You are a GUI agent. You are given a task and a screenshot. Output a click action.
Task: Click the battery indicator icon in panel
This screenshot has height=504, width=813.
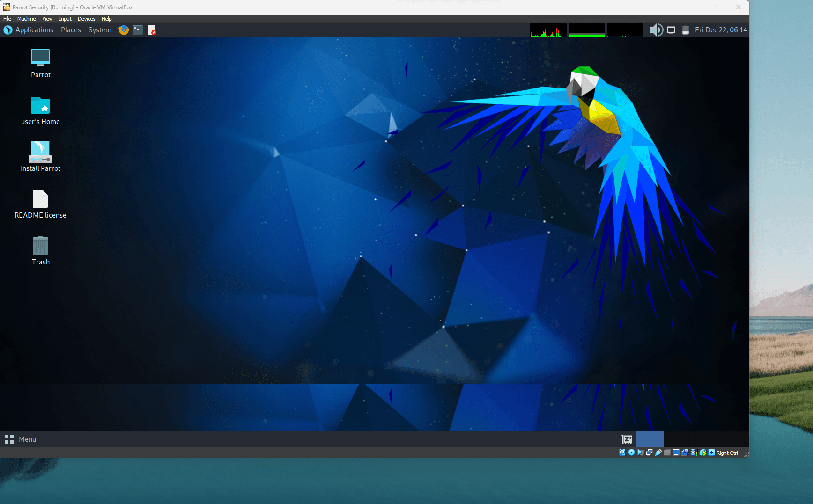click(x=686, y=30)
